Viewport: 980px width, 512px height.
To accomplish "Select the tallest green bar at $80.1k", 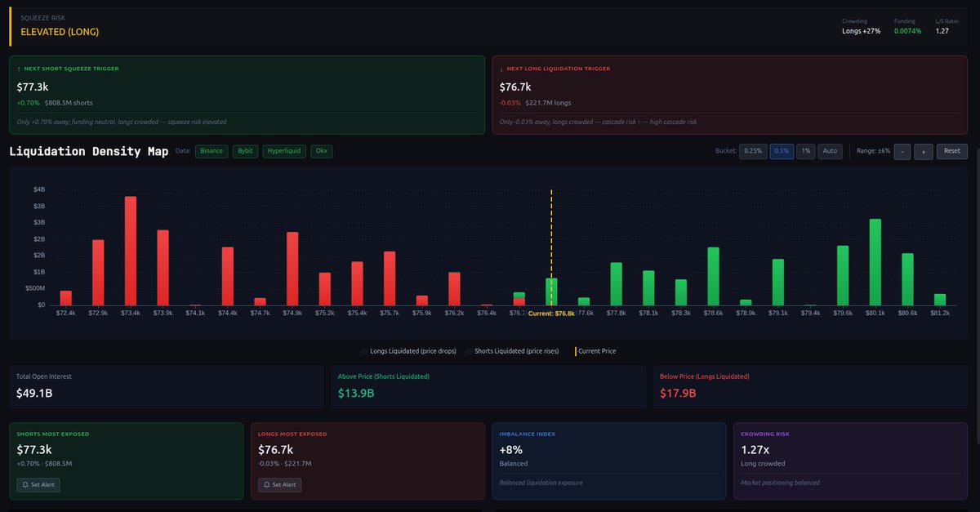I will pyautogui.click(x=875, y=262).
